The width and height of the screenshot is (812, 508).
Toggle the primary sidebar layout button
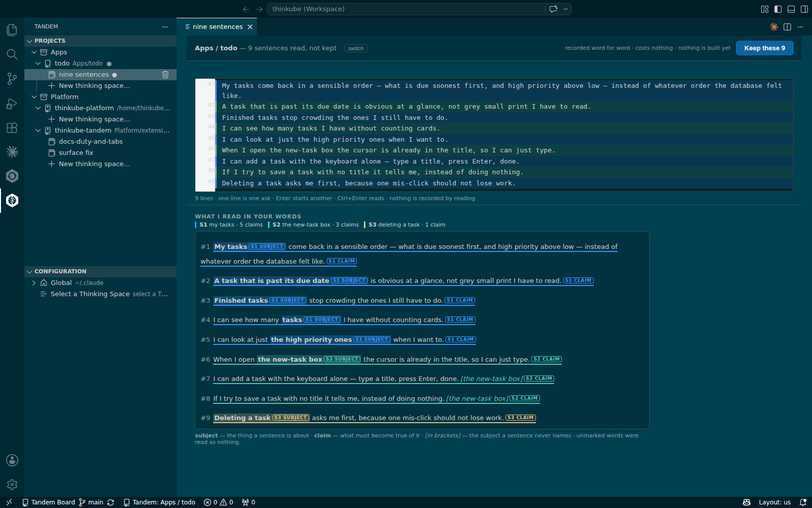click(x=778, y=9)
